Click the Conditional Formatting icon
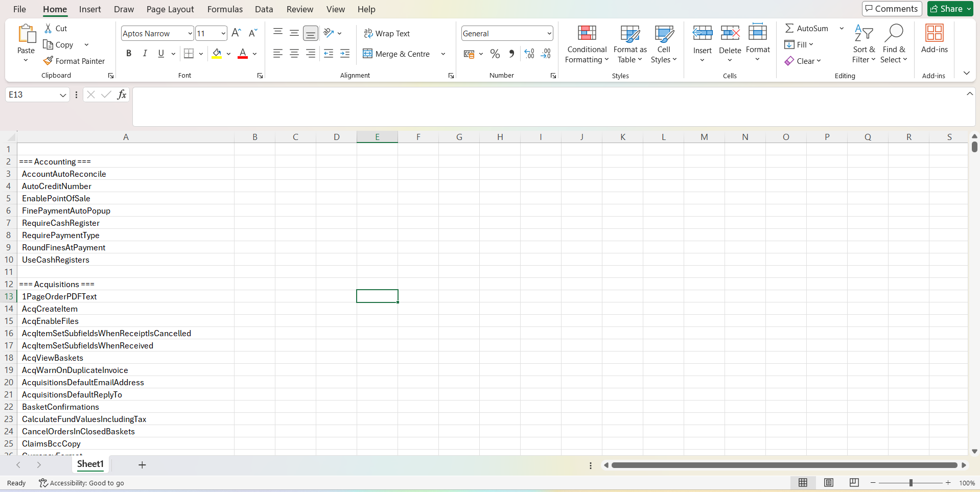 (x=587, y=33)
